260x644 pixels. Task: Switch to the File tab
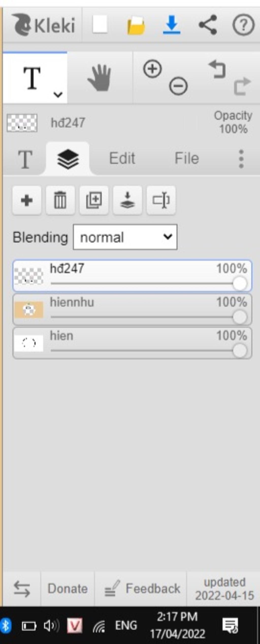click(x=187, y=158)
